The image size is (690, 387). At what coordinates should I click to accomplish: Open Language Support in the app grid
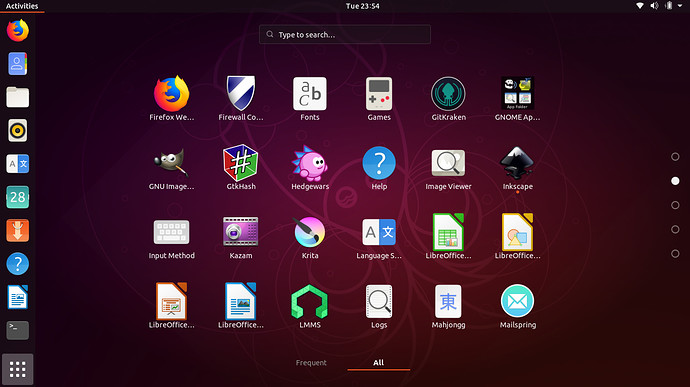tap(379, 232)
